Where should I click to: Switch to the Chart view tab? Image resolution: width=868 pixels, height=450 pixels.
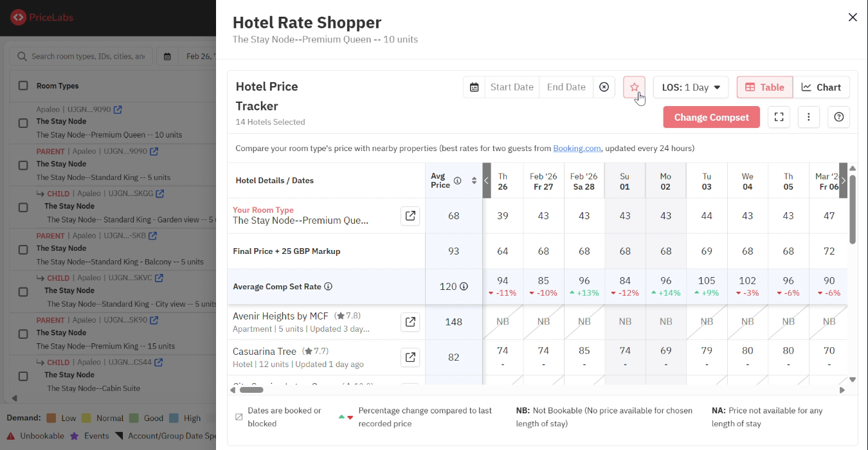click(821, 87)
